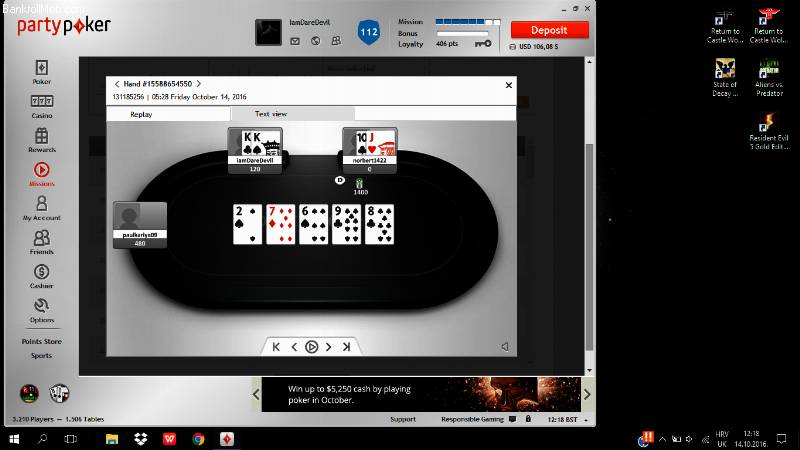Viewport: 800px width, 450px height.
Task: Expand the clock time dropdown arrow
Action: tap(586, 420)
